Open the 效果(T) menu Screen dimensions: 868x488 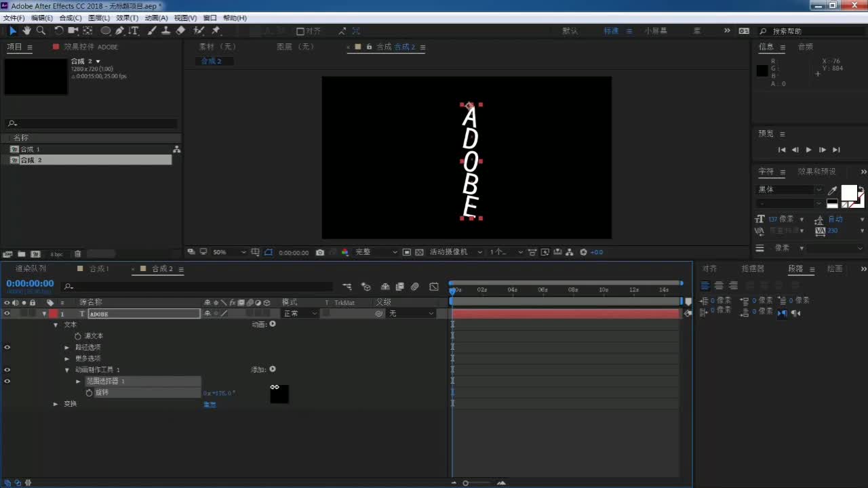tap(127, 18)
